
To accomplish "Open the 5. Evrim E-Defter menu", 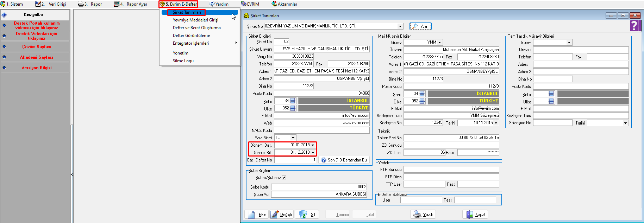I will coord(179,4).
